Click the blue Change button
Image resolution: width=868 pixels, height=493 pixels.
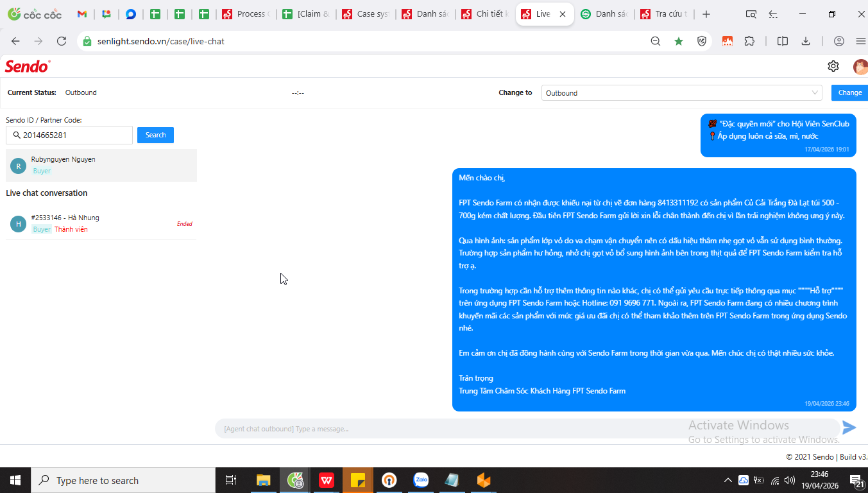(x=849, y=92)
